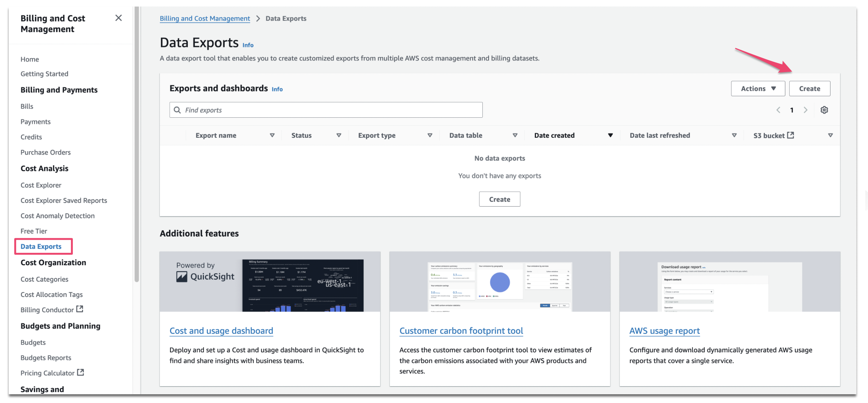Open Billing Conductor via its external link icon
868x403 pixels.
[81, 309]
